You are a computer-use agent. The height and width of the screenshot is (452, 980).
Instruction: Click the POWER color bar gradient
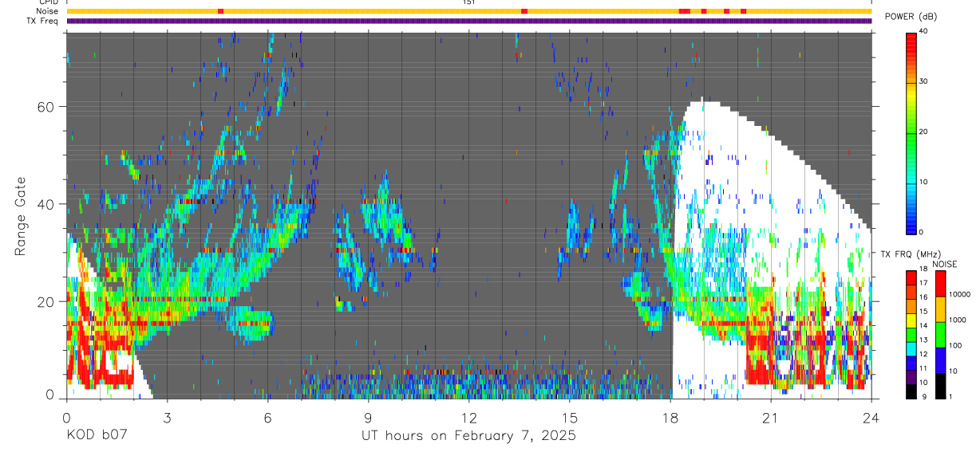click(911, 132)
